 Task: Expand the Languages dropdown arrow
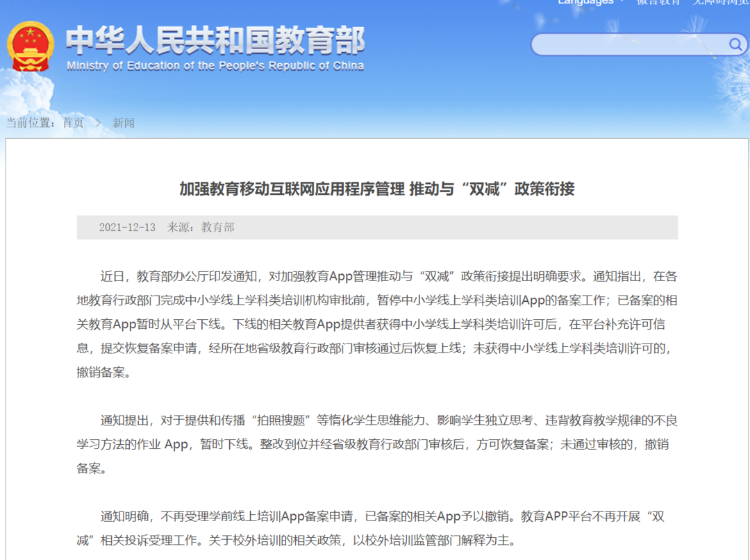pos(622,2)
